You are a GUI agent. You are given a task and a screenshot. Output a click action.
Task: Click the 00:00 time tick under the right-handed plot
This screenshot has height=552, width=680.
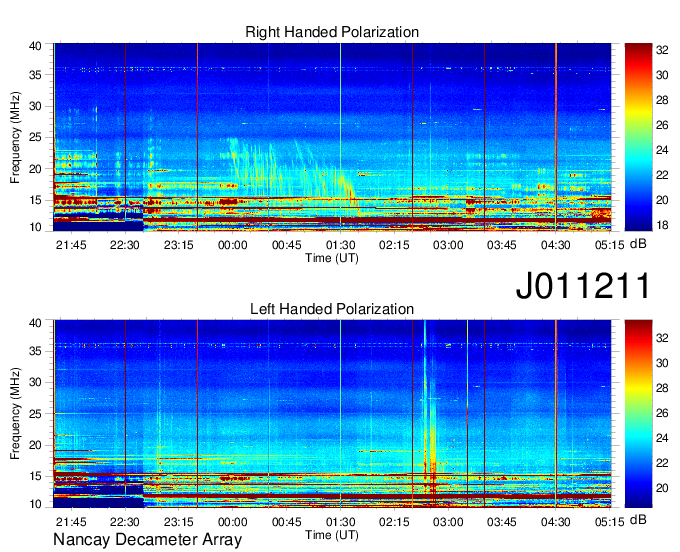(233, 245)
